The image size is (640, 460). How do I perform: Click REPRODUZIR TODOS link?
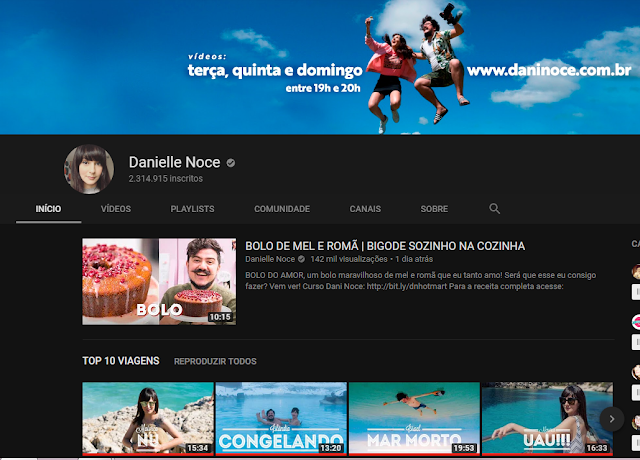[215, 362]
